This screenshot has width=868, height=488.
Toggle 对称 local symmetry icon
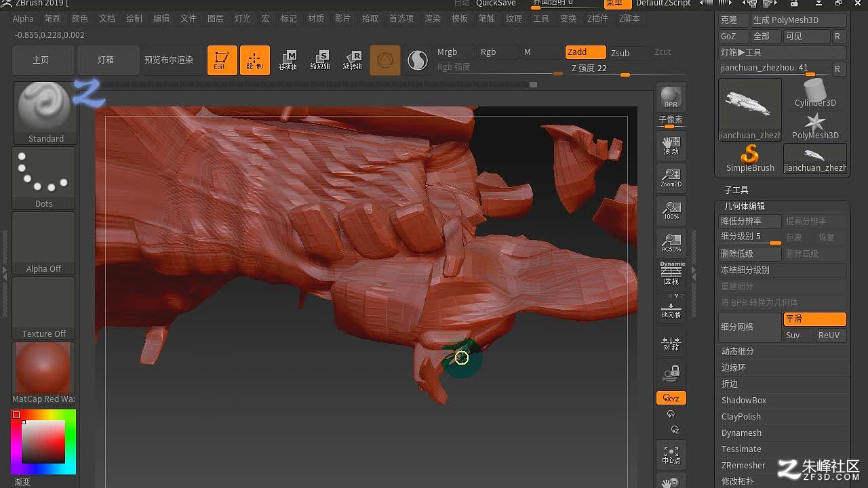(671, 344)
